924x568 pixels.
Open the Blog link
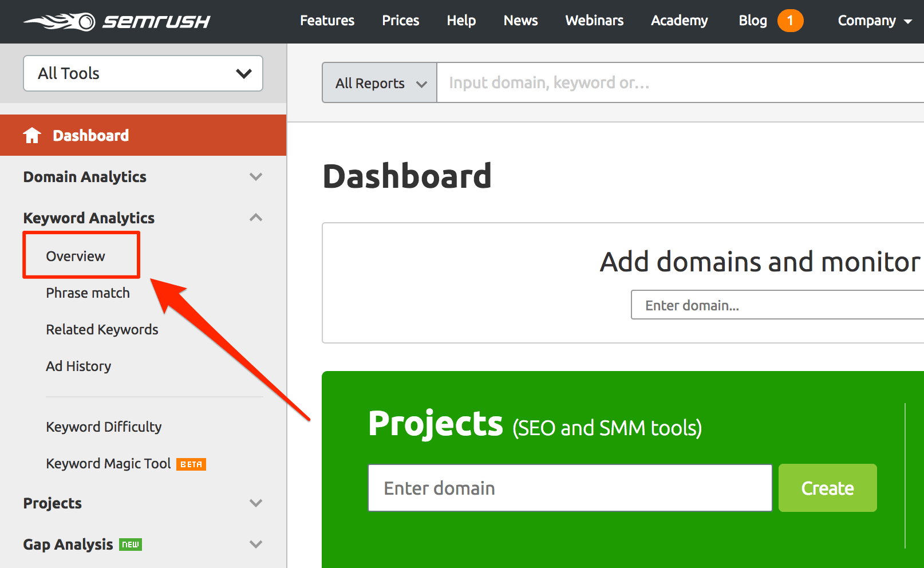pyautogui.click(x=753, y=21)
